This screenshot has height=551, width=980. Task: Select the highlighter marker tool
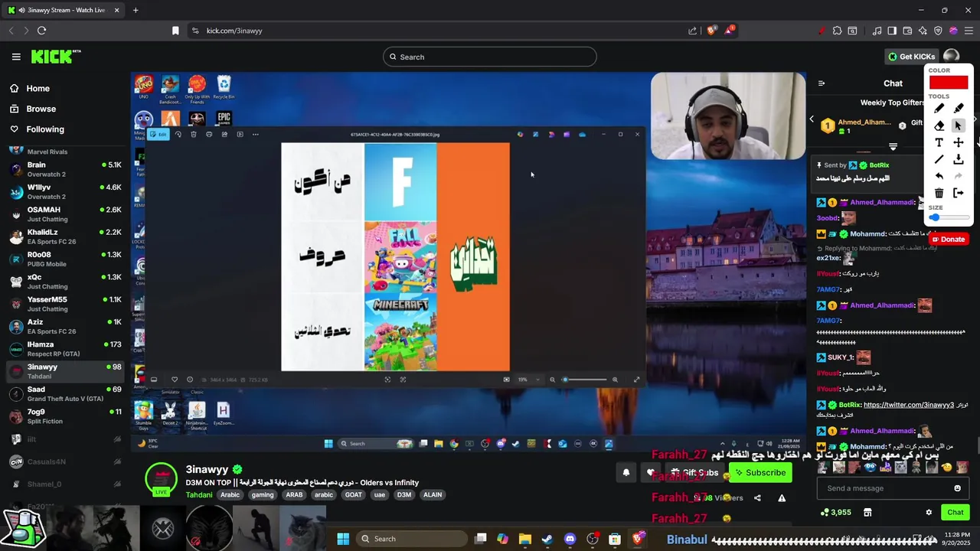click(x=959, y=108)
